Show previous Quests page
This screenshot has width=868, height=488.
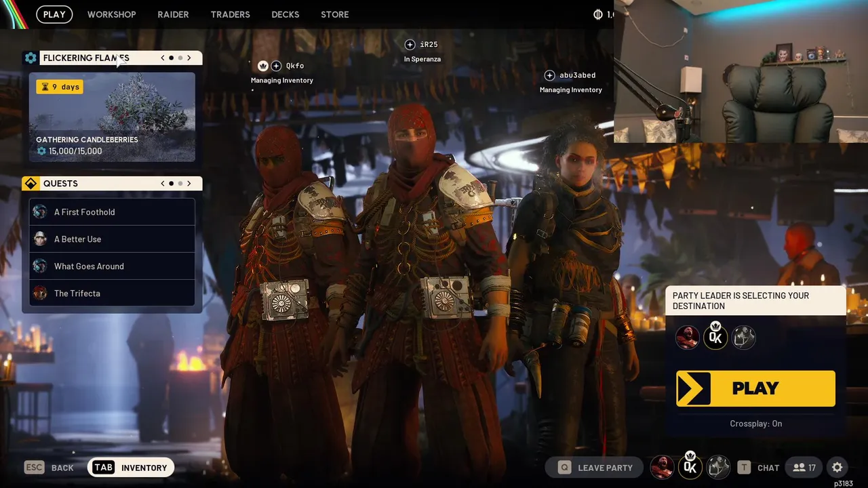[x=163, y=184]
